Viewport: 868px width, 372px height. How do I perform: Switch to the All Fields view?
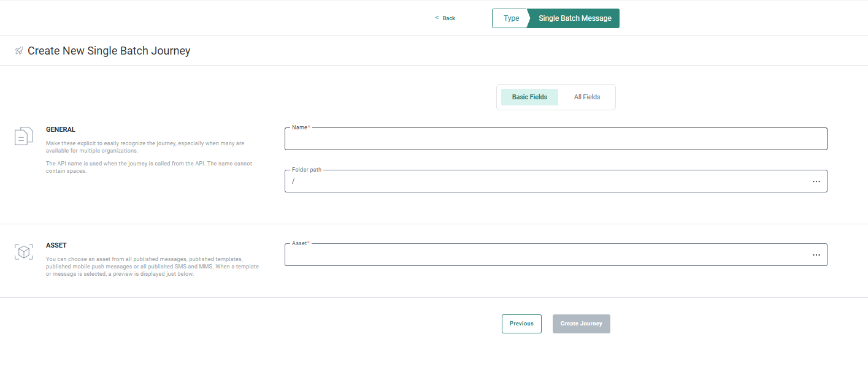pyautogui.click(x=586, y=97)
